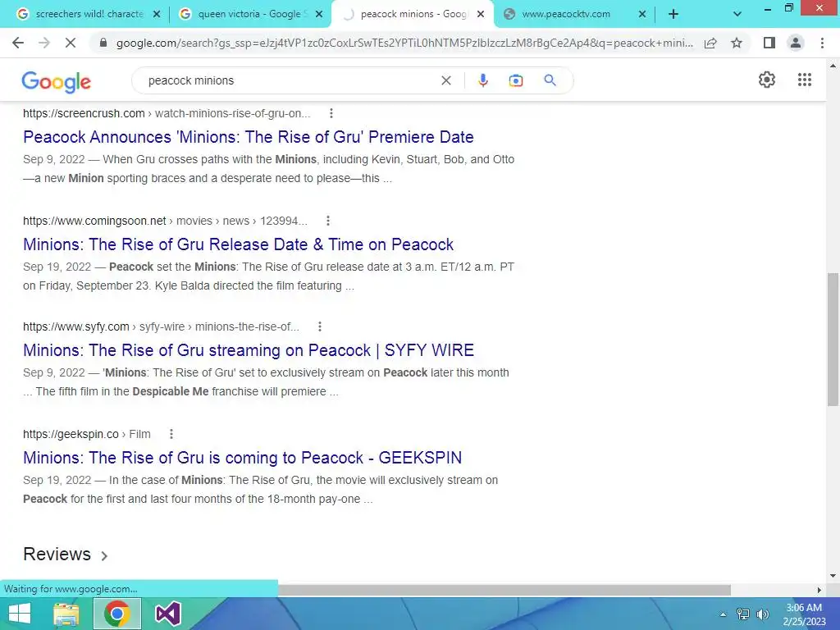Screen dimensions: 840x630
Task: Open Google quick settings gear
Action: pyautogui.click(x=767, y=80)
